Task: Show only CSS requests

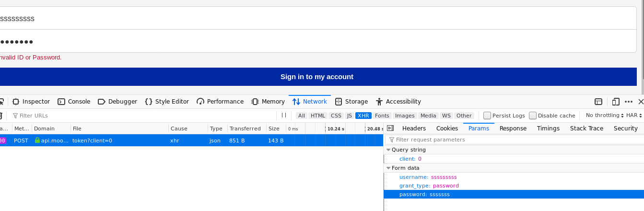Action: point(336,116)
